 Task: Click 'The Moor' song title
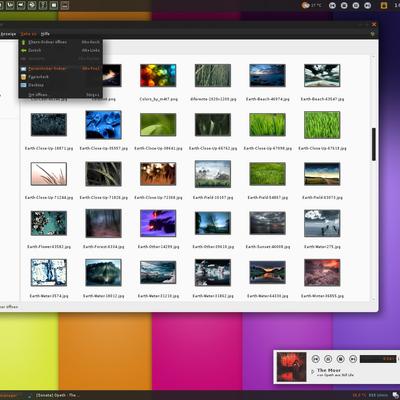[329, 370]
